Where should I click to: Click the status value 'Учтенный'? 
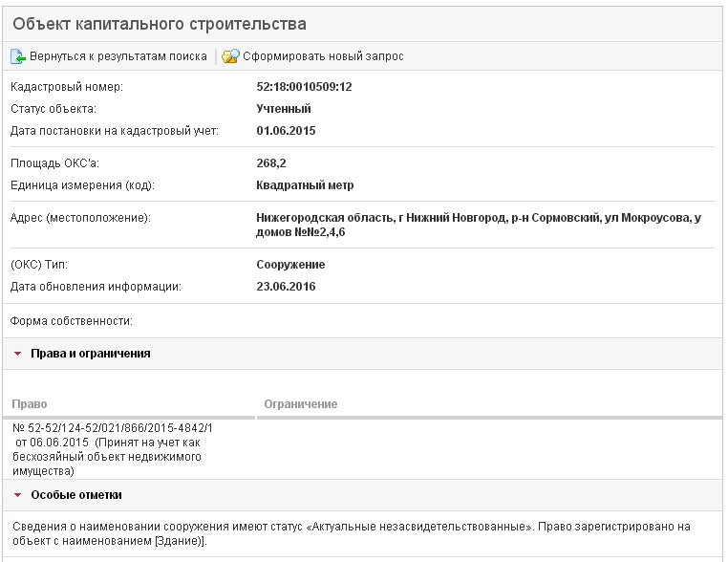tap(284, 109)
